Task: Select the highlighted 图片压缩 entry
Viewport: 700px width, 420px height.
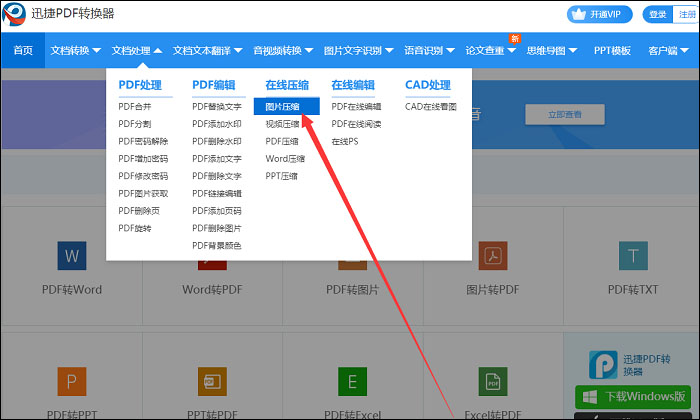Action: click(x=287, y=107)
